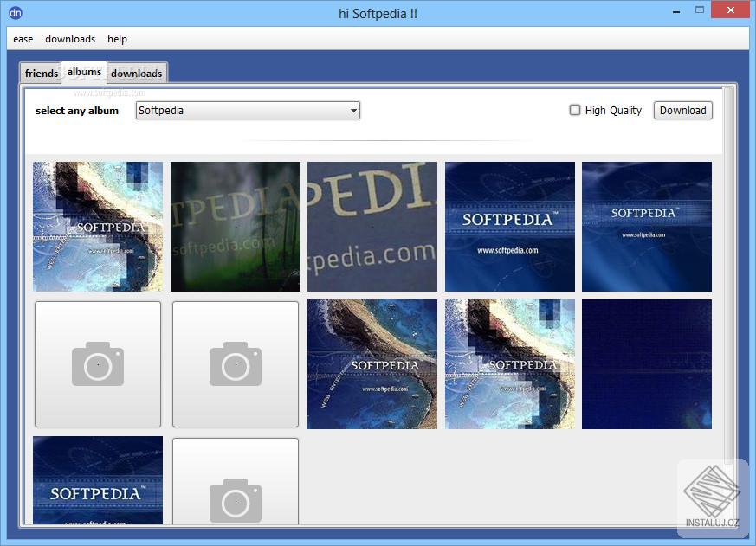Select the pixelated coastline thumbnail in second row
This screenshot has height=546, width=756.
click(509, 363)
